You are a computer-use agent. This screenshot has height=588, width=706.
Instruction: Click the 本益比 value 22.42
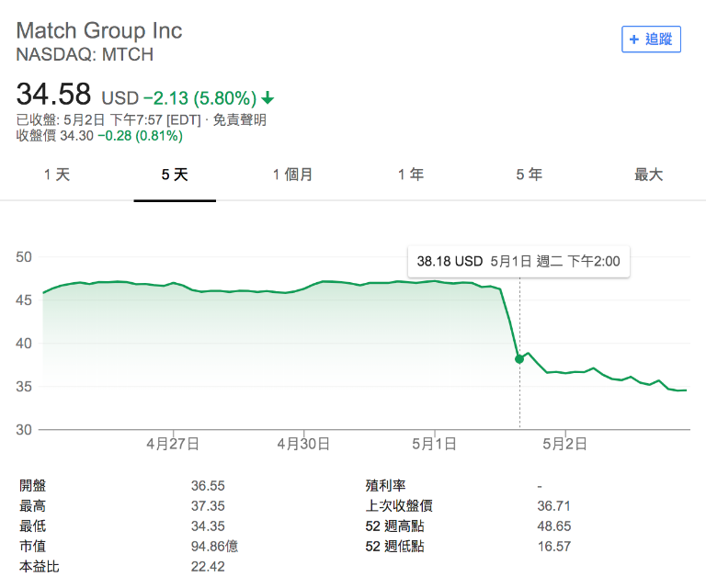point(207,567)
